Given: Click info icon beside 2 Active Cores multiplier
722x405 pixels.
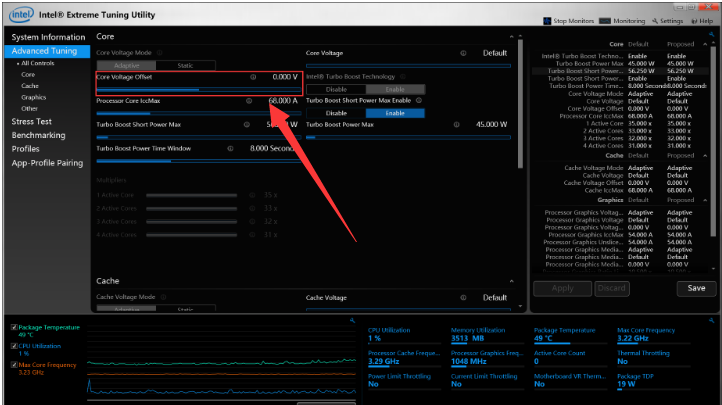Looking at the screenshot, I should point(252,208).
